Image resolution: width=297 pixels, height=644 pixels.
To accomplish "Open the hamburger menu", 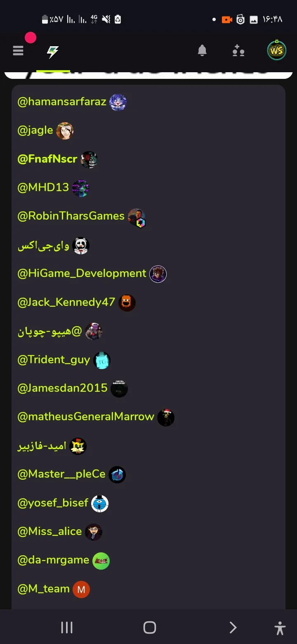I will tap(18, 51).
